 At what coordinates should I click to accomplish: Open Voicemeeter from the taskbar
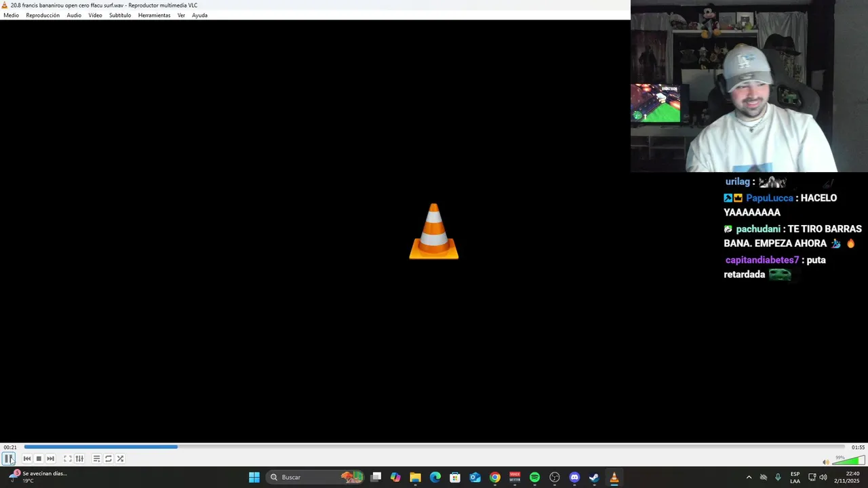pos(515,477)
